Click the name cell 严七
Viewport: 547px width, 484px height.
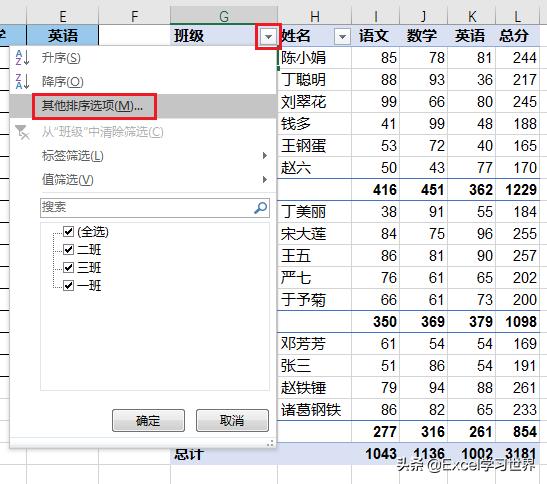(x=315, y=277)
